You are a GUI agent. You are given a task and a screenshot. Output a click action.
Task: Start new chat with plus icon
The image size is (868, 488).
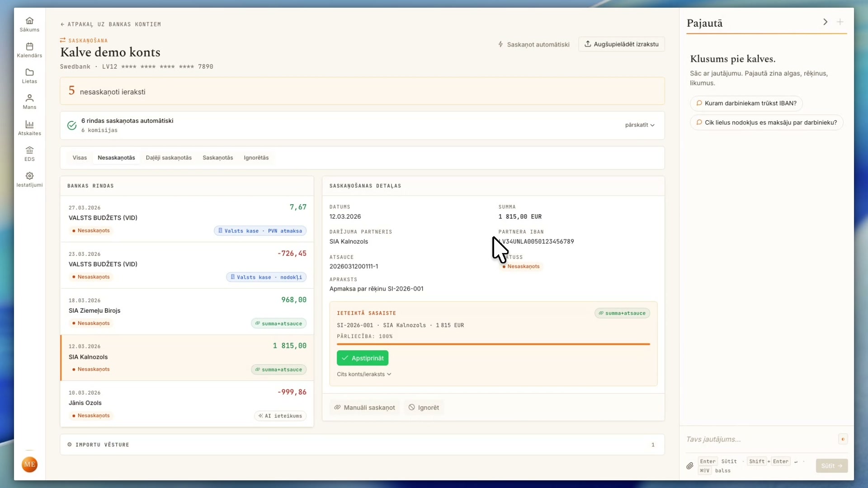pyautogui.click(x=840, y=22)
